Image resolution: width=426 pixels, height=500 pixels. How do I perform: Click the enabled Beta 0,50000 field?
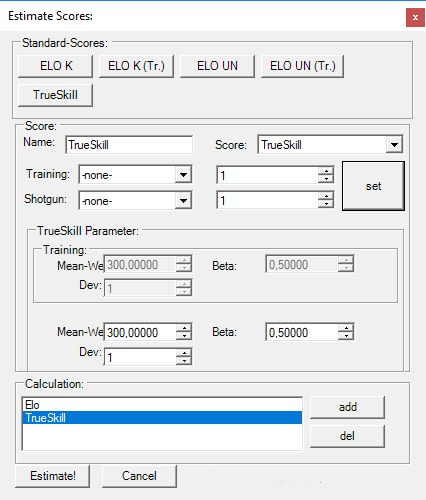(302, 332)
